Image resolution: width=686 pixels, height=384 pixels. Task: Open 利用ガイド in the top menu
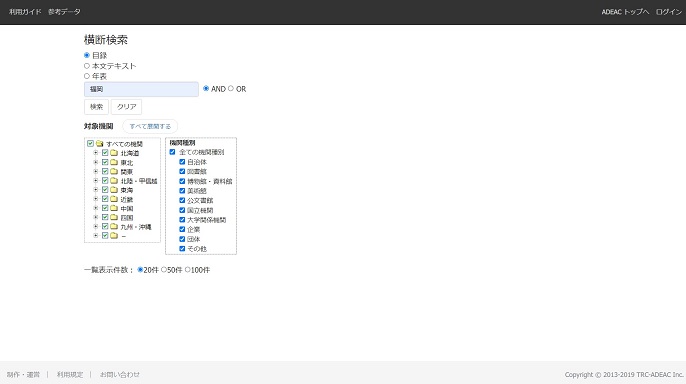tap(25, 12)
